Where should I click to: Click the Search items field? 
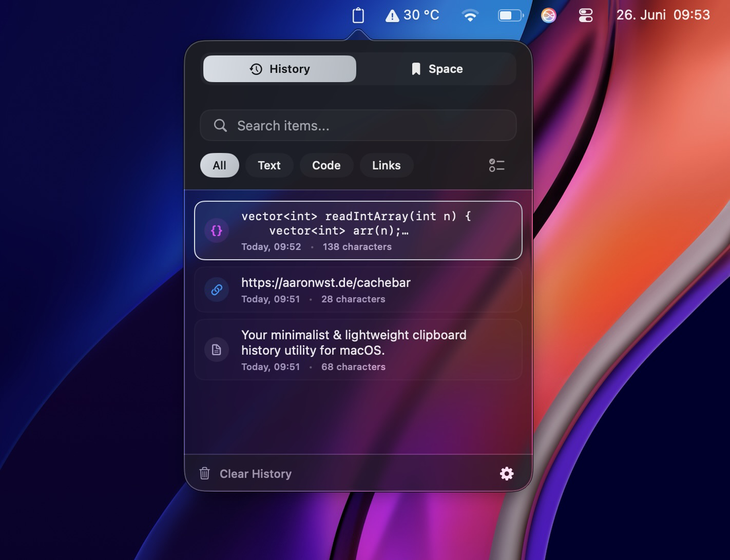pos(358,125)
